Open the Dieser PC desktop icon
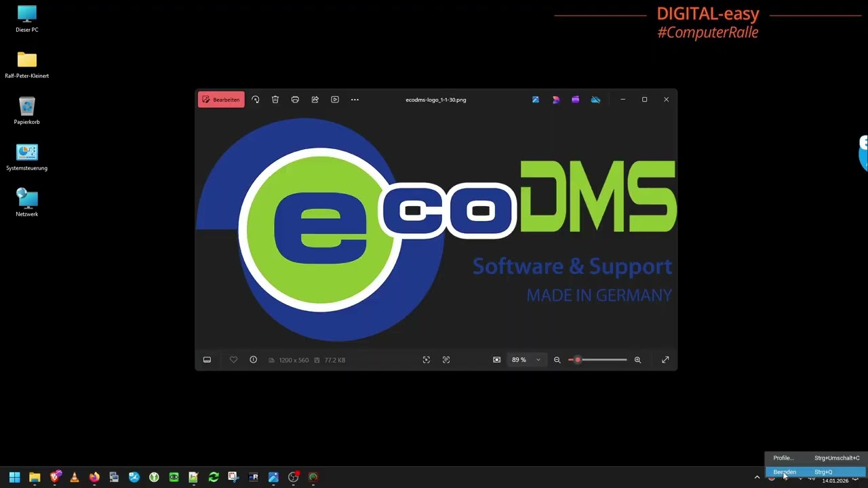 coord(27,19)
